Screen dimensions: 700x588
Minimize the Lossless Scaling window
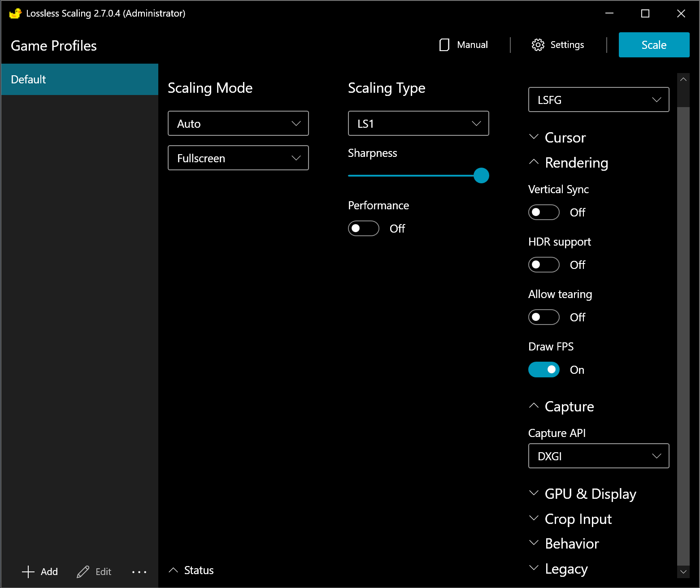pos(609,13)
